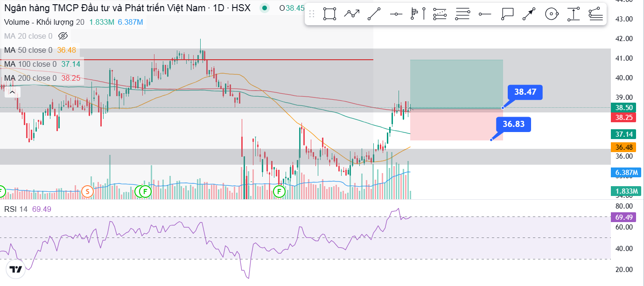Image resolution: width=644 pixels, height=286 pixels.
Task: Select the MA 200 close legend entry
Action: coord(30,78)
